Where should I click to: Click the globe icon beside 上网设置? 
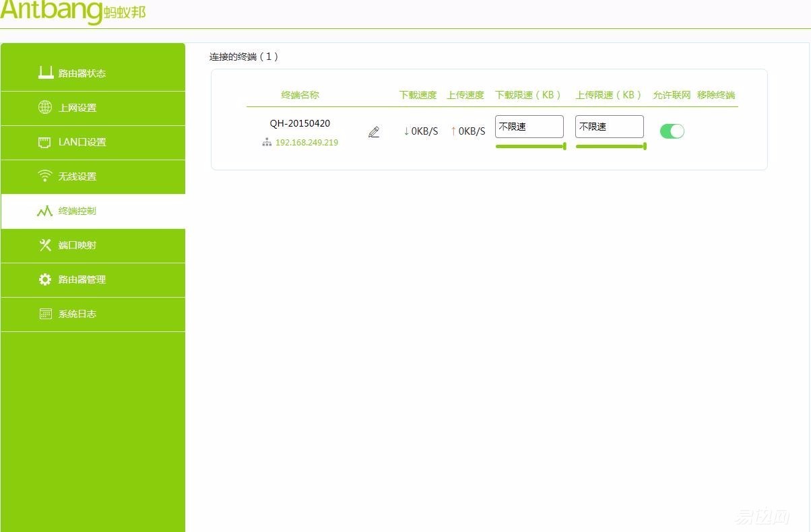[x=45, y=107]
